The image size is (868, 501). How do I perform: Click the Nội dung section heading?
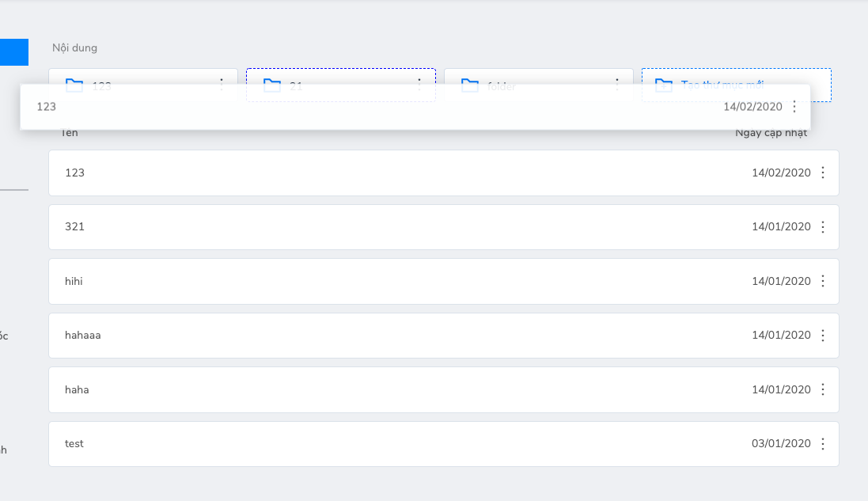(74, 48)
